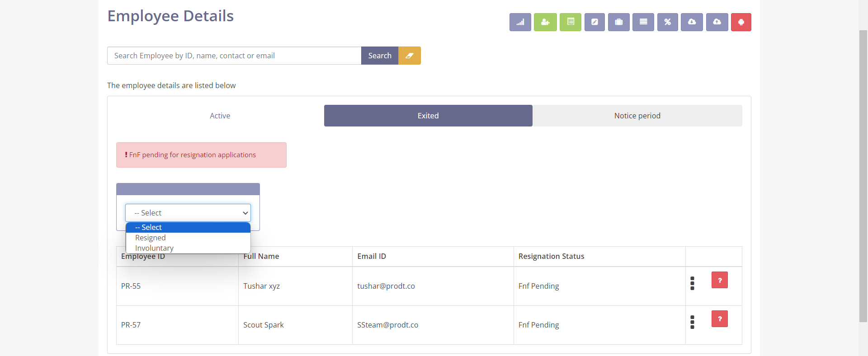The width and height of the screenshot is (868, 356).
Task: Choose Resigned from the dropdown list
Action: 151,238
